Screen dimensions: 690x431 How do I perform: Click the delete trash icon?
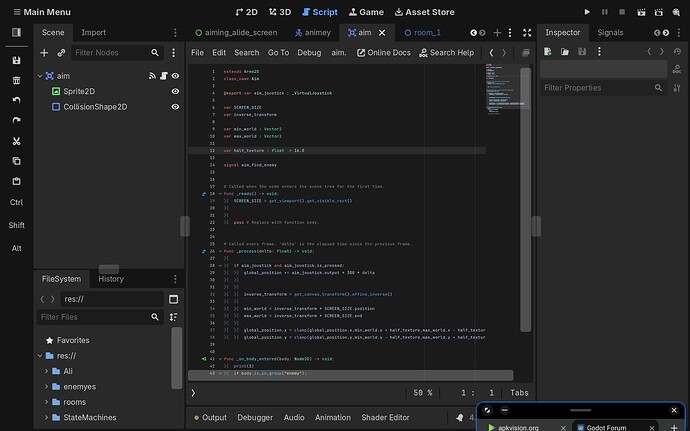tap(16, 80)
